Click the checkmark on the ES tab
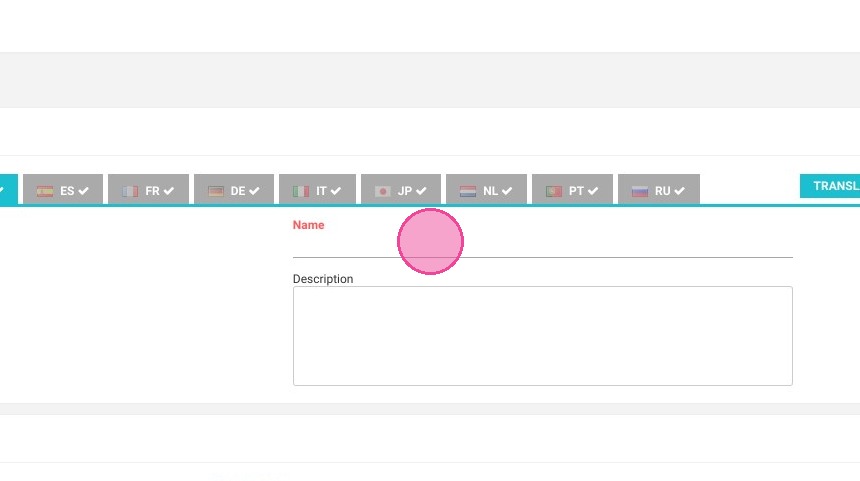The image size is (860, 481). click(83, 191)
